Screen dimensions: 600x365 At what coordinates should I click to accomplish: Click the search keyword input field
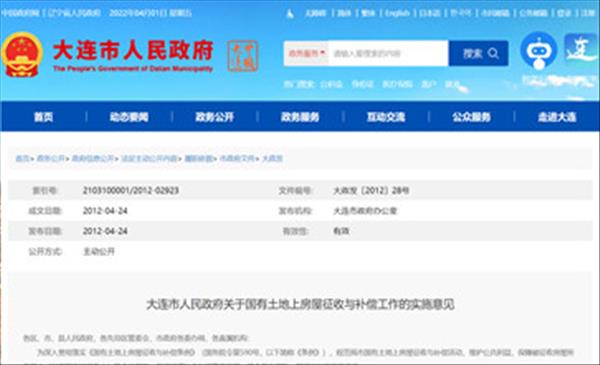click(x=388, y=53)
